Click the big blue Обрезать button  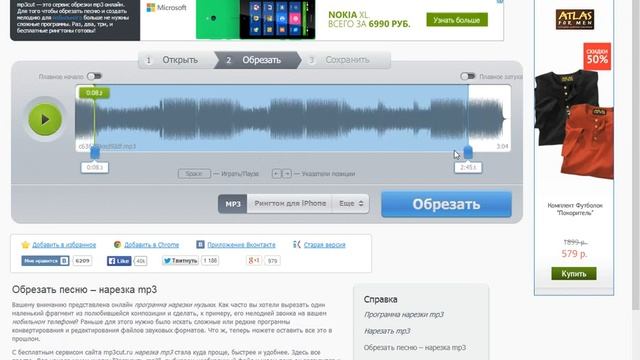446,204
